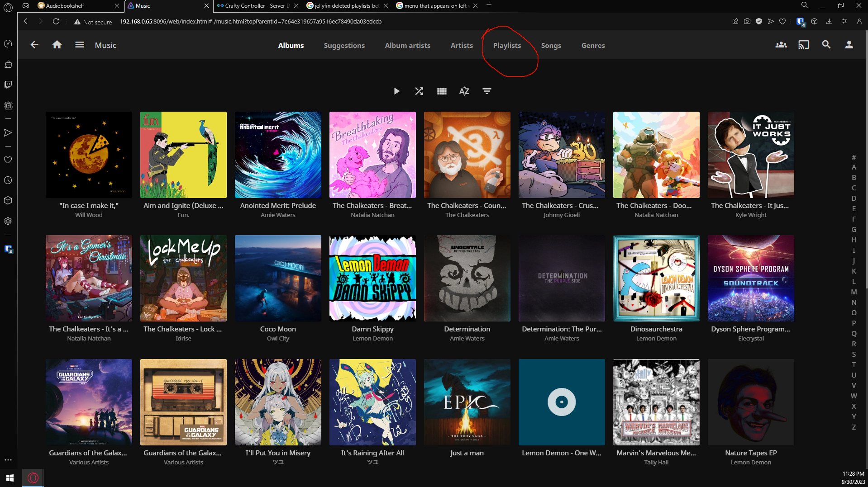This screenshot has width=868, height=487.
Task: Open the Jellyfin search icon
Action: click(x=826, y=45)
